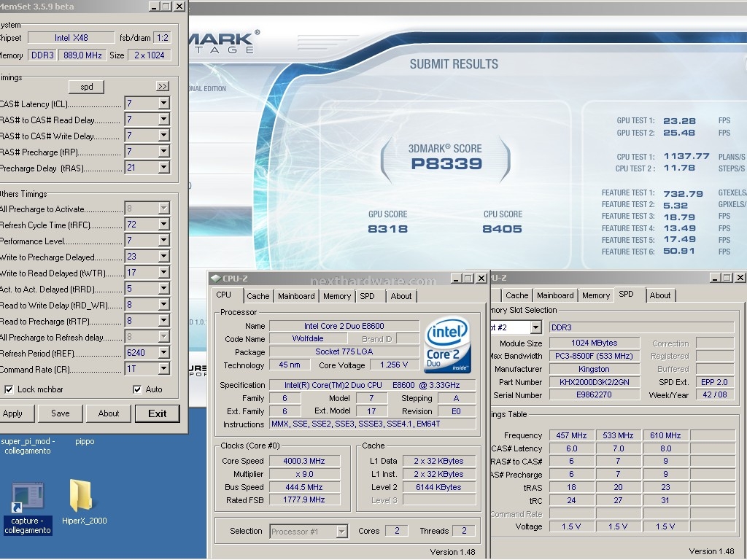Click the Max Bandwidth value PC3-8500F (533 MHz)
Screen dimensions: 747x560
(594, 356)
